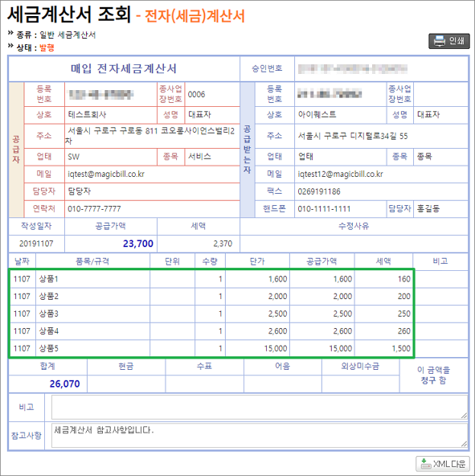This screenshot has height=476, width=475.
Task: Click 세액 value 200 in 상품2 row
Action: (404, 296)
